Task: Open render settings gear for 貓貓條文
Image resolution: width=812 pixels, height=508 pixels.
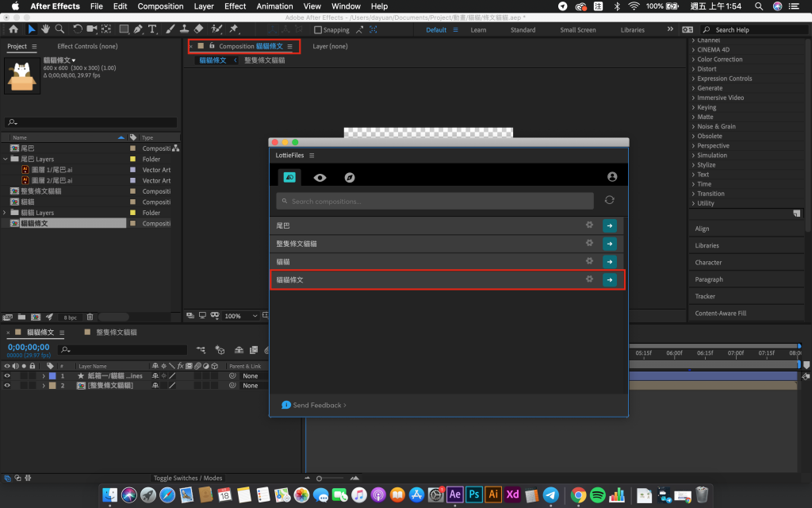Action: 589,279
